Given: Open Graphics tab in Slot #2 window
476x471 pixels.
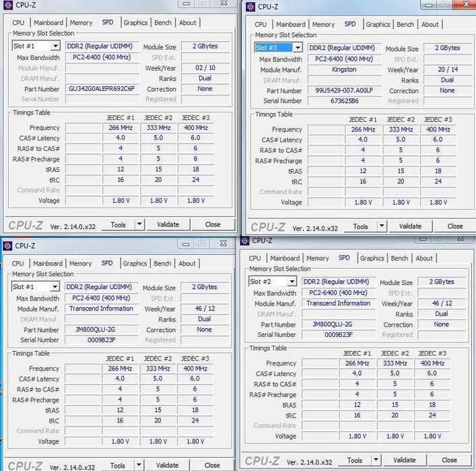Looking at the screenshot, I should [x=372, y=259].
